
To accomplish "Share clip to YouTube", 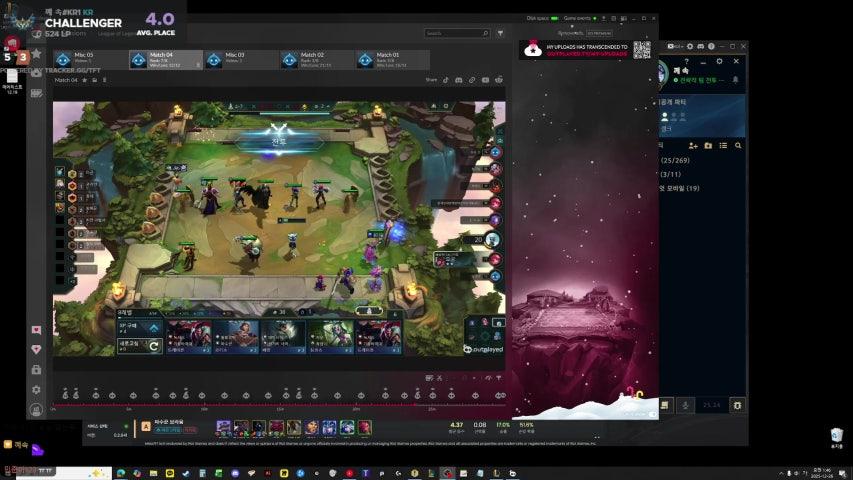I will click(x=485, y=80).
